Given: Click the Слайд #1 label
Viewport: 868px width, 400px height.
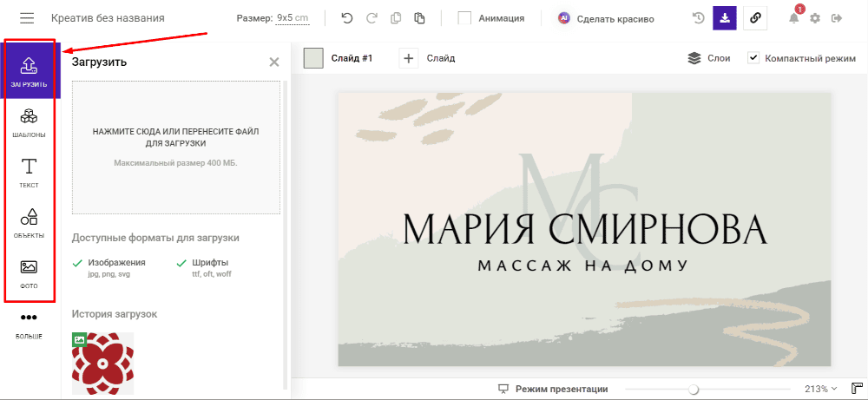Looking at the screenshot, I should pos(352,58).
